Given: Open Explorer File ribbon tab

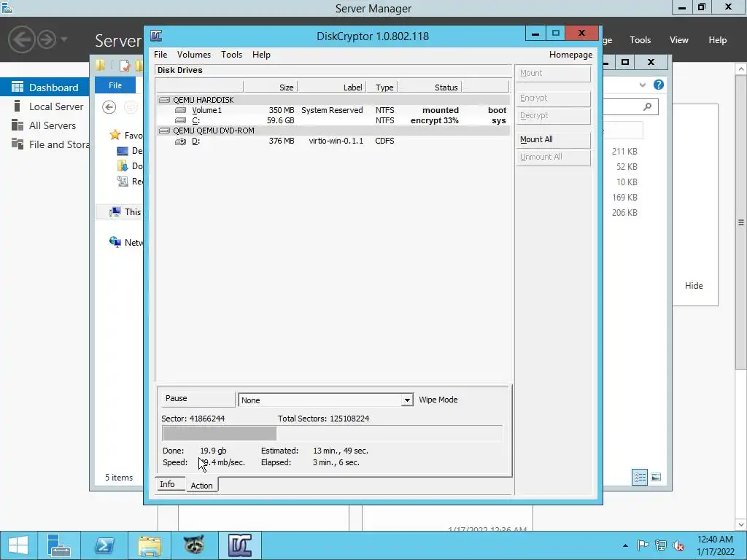Looking at the screenshot, I should [115, 85].
